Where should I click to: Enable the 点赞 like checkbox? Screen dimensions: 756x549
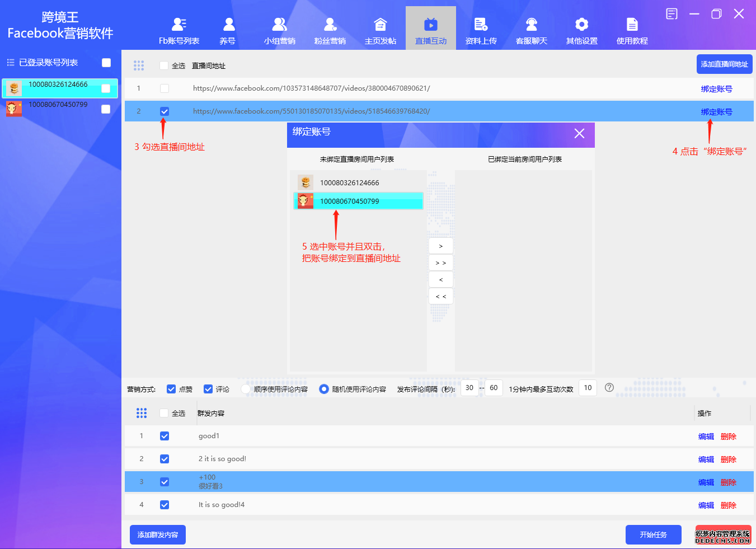pos(171,389)
